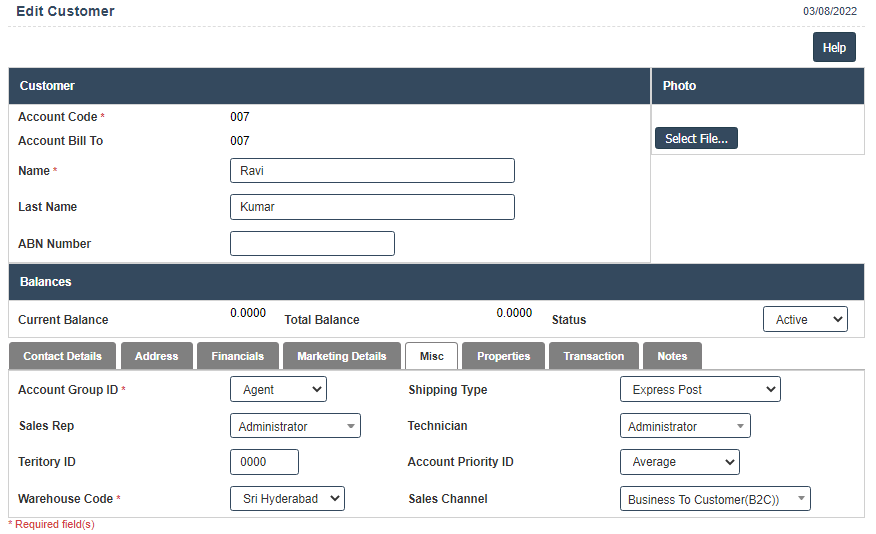View the Transaction tab
Viewport: 876px width, 534px height.
tap(593, 356)
